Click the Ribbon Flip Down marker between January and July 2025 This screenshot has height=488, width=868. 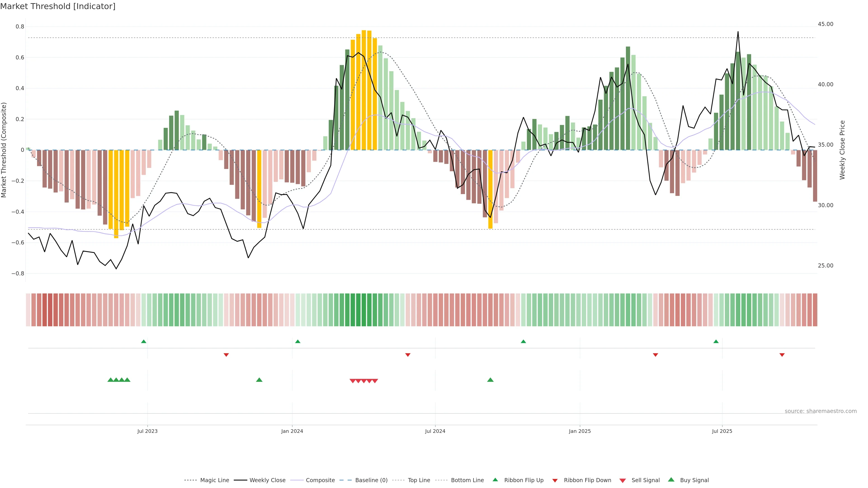(x=655, y=355)
